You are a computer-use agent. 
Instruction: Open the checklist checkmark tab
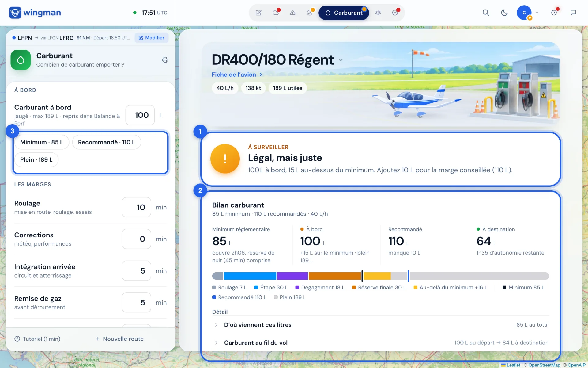395,13
